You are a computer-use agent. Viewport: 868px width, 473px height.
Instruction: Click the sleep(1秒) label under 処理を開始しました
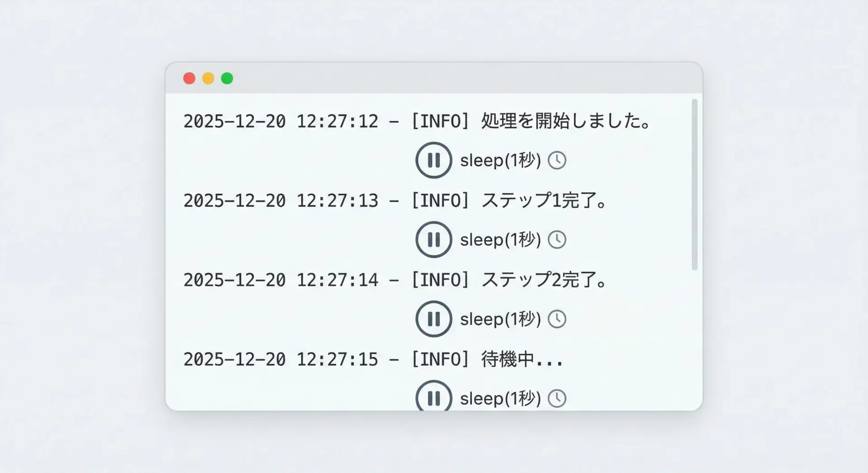(500, 160)
